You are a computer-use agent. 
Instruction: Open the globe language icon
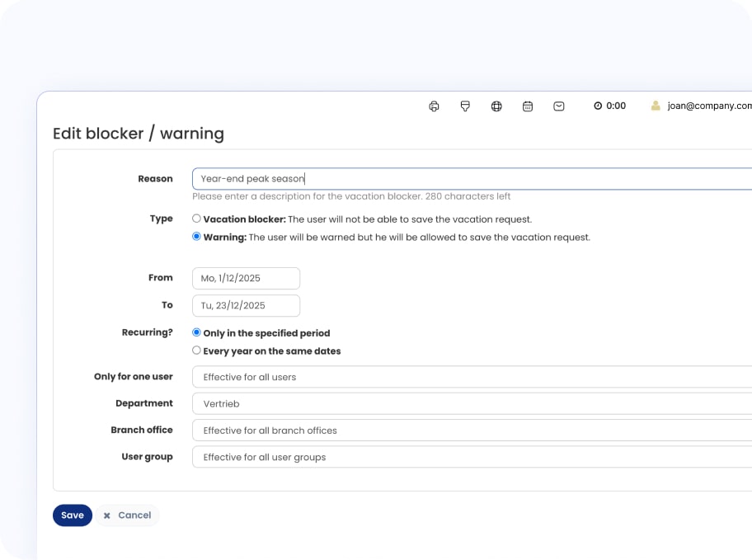click(x=496, y=106)
